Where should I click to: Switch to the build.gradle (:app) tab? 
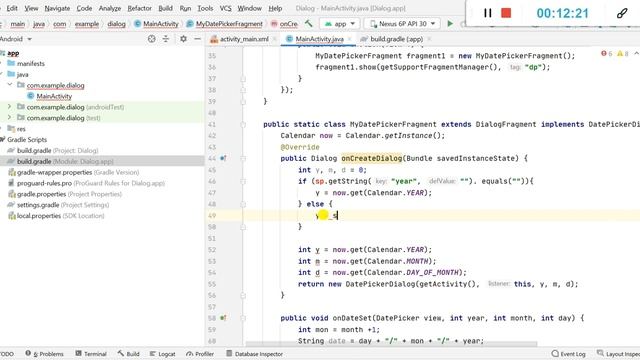pyautogui.click(x=396, y=39)
